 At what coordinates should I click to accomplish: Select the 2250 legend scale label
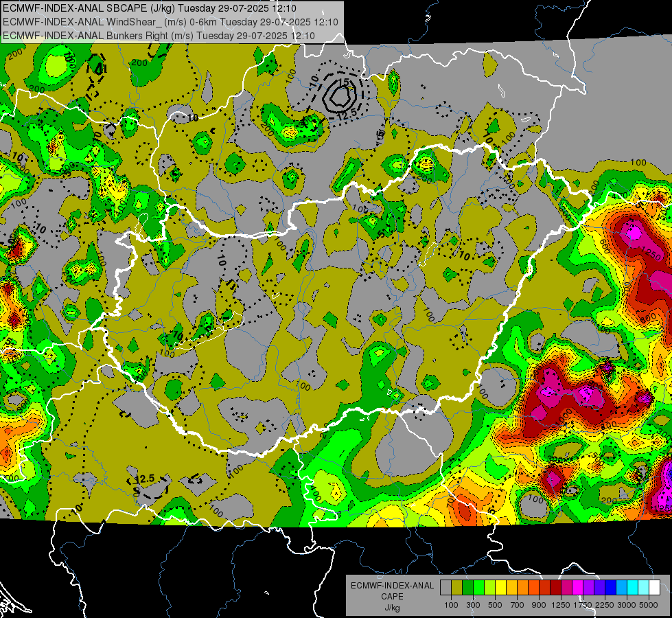[605, 605]
